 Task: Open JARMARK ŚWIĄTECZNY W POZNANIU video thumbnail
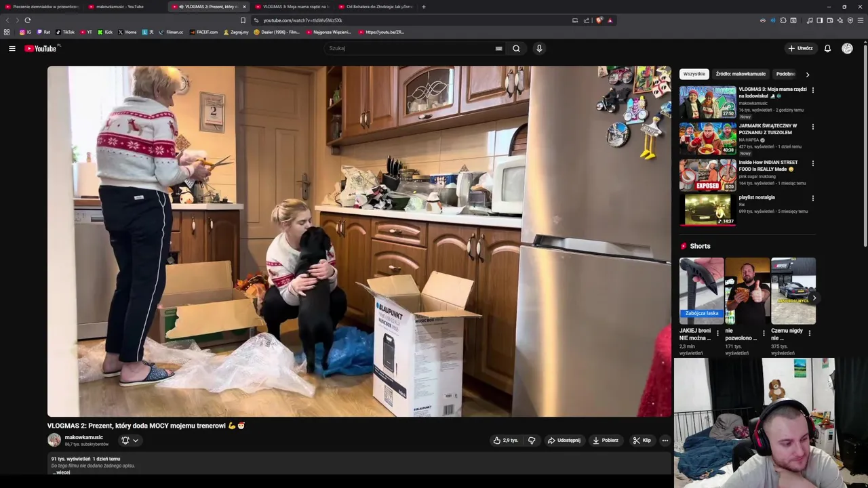(x=707, y=139)
